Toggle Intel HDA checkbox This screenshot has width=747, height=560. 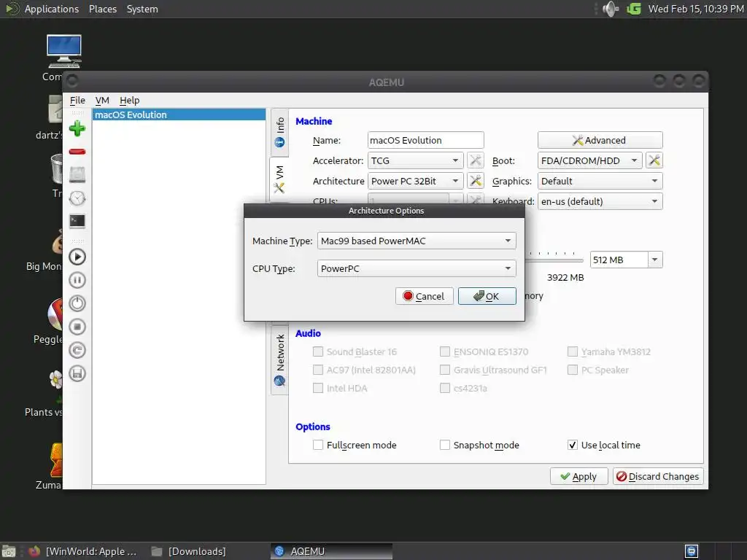[x=318, y=388]
